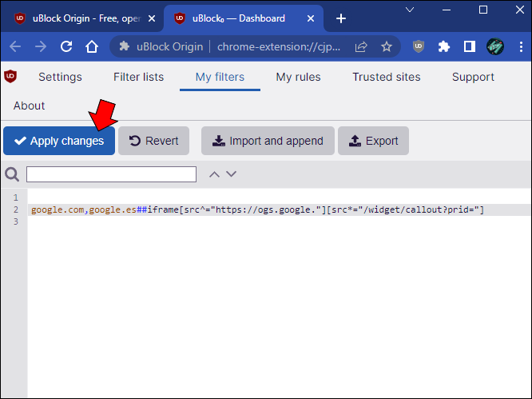Click the uBlock shield logo in dashboard
Viewport: 532px width, 399px height.
click(x=10, y=77)
